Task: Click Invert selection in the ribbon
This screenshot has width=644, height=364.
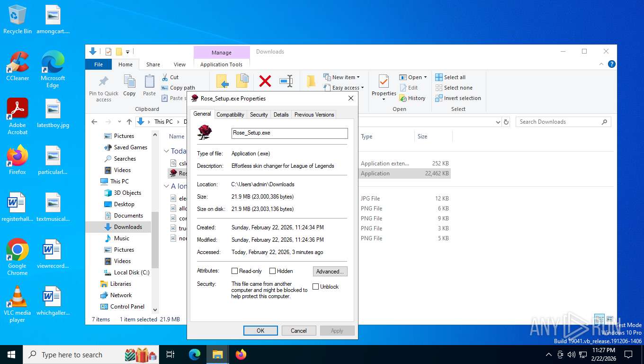Action: tap(458, 98)
